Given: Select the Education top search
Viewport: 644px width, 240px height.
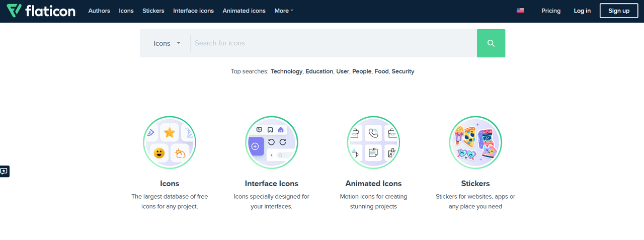Looking at the screenshot, I should 319,71.
